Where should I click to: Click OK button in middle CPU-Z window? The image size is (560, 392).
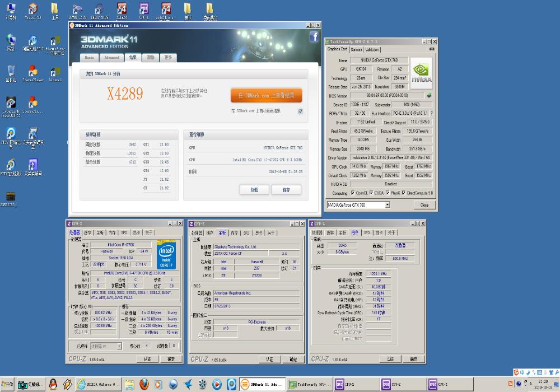293,359
